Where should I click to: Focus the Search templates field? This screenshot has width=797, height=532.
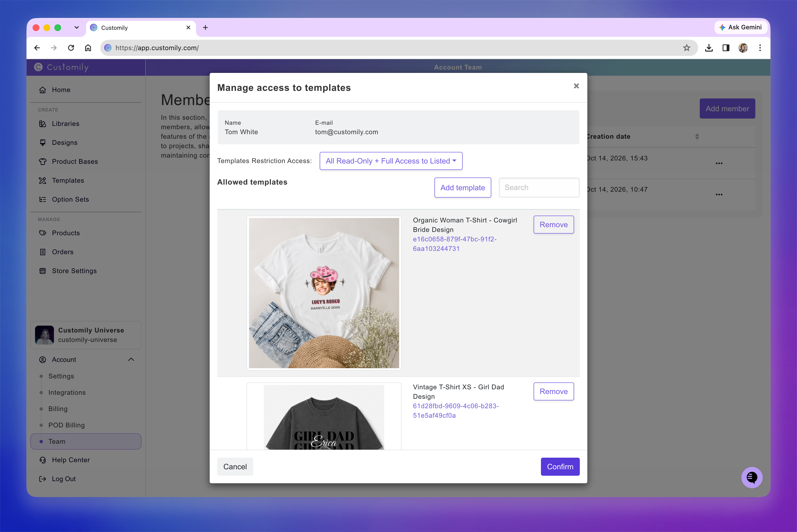pos(539,188)
